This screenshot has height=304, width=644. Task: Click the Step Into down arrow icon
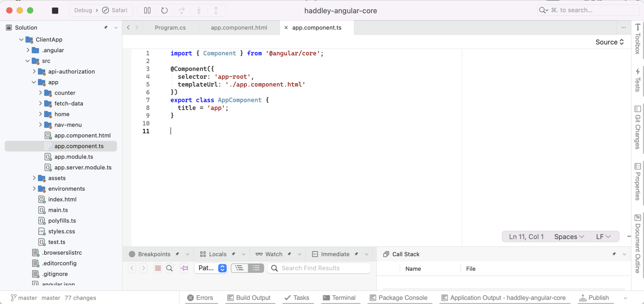click(x=199, y=11)
